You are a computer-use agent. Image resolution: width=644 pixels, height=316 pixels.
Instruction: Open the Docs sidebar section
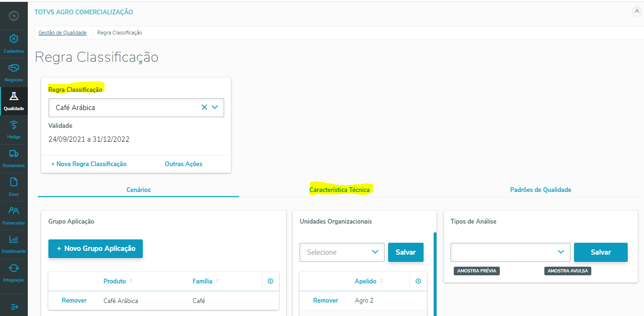pyautogui.click(x=14, y=187)
